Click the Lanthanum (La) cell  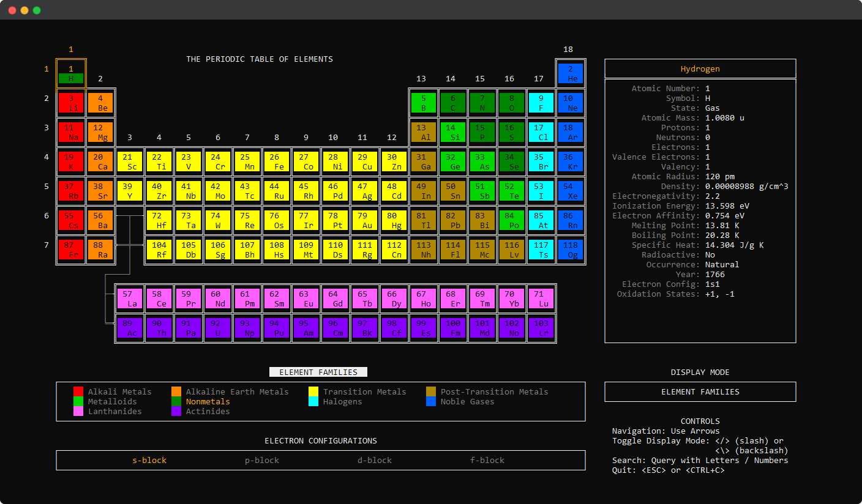(130, 298)
